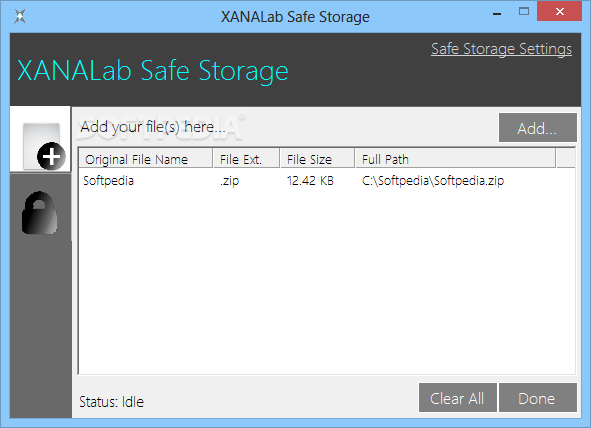The height and width of the screenshot is (428, 591).
Task: Minimize the Safe Storage window
Action: [x=497, y=13]
